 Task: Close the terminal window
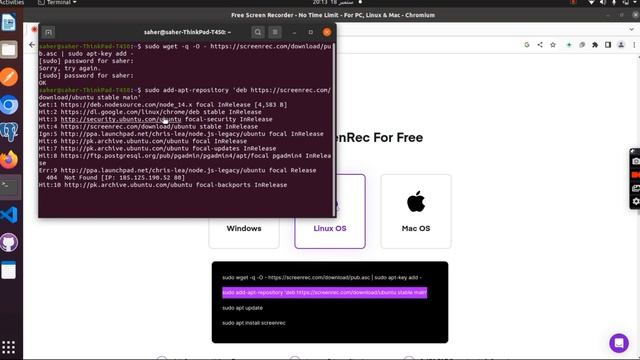click(327, 32)
